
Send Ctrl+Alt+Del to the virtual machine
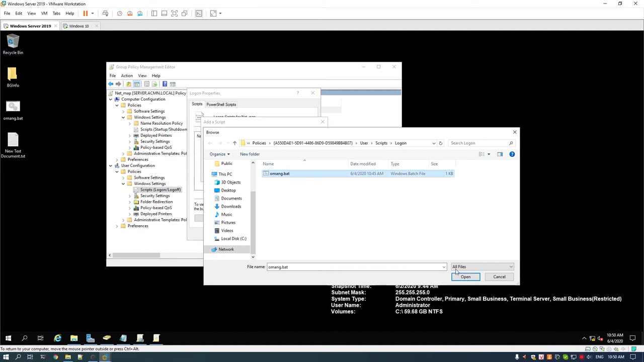coord(105,13)
